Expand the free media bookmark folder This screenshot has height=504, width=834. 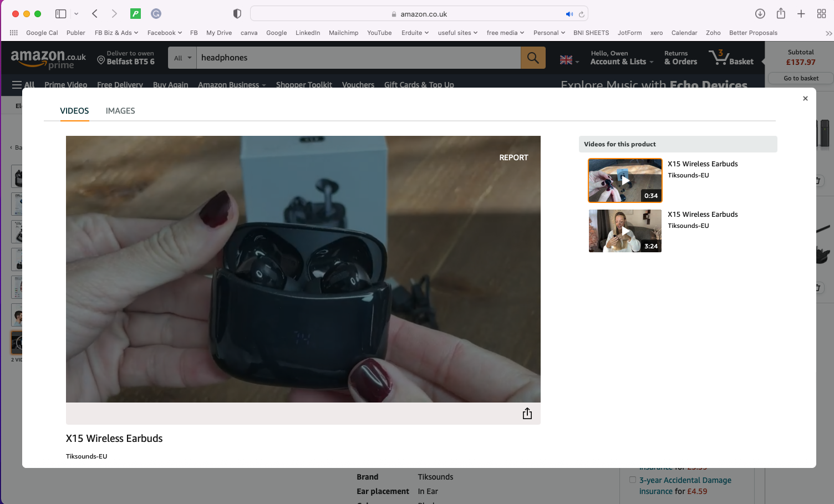coord(506,33)
